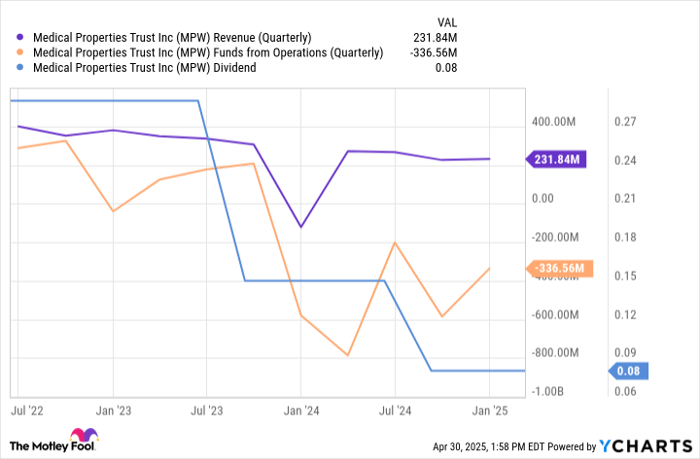Open the YCharts logo link
This screenshot has width=700, height=459.
point(645,446)
